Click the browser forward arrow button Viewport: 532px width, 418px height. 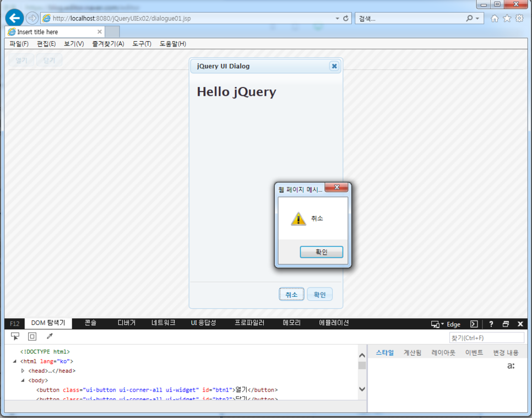[32, 18]
